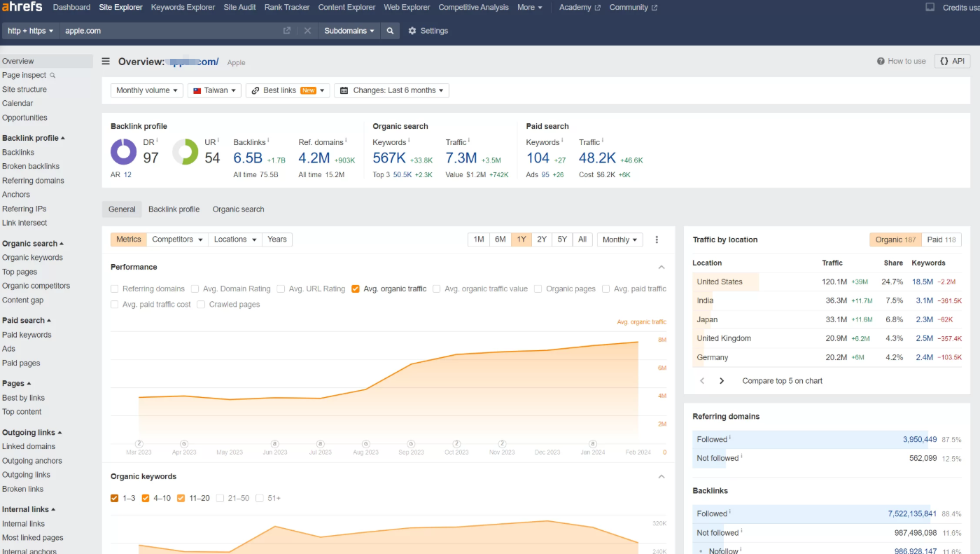The width and height of the screenshot is (980, 554).
Task: Click the DR purple donut chart
Action: [x=124, y=151]
